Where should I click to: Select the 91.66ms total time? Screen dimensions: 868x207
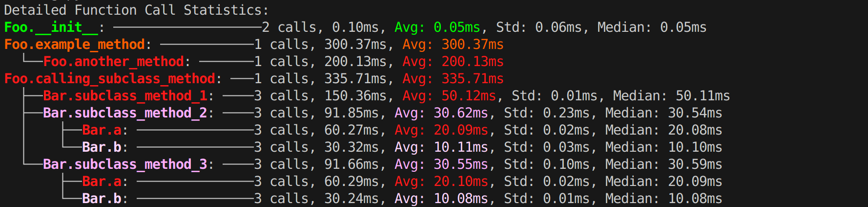(351, 164)
